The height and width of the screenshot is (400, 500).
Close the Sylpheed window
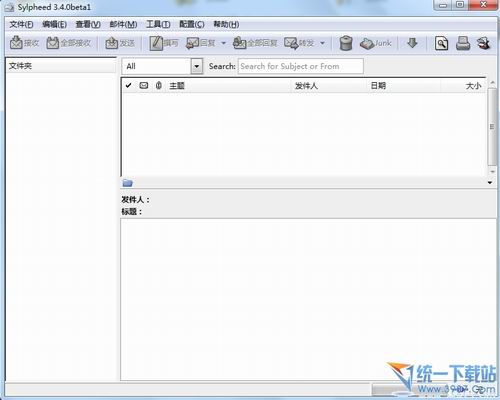483,5
